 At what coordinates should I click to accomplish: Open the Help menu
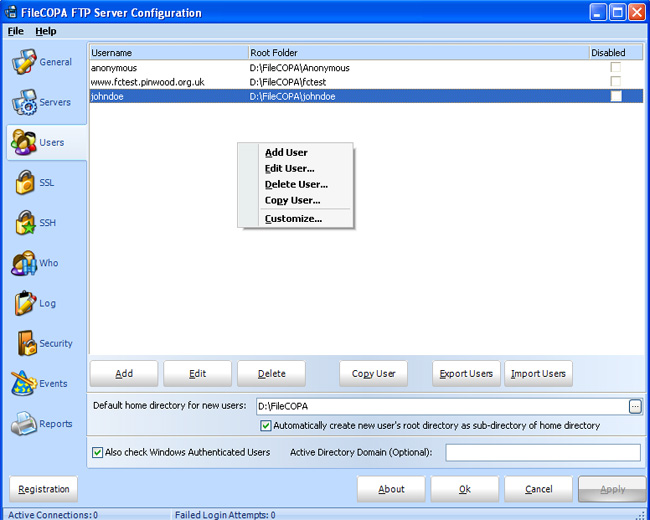point(46,31)
